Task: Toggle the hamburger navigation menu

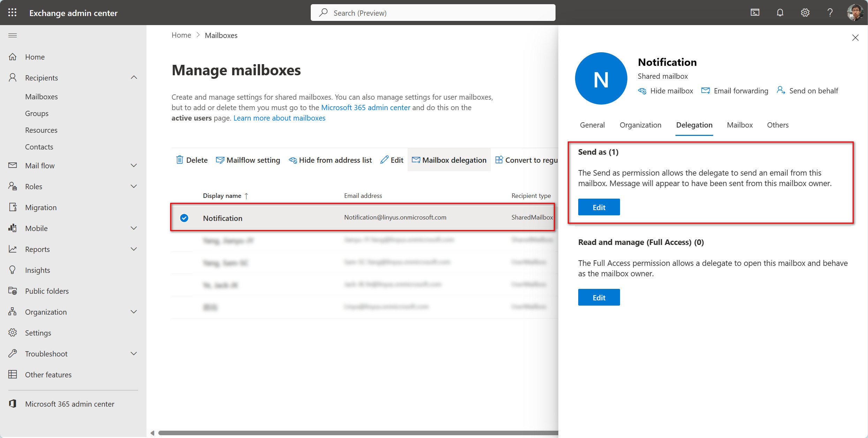Action: (13, 35)
